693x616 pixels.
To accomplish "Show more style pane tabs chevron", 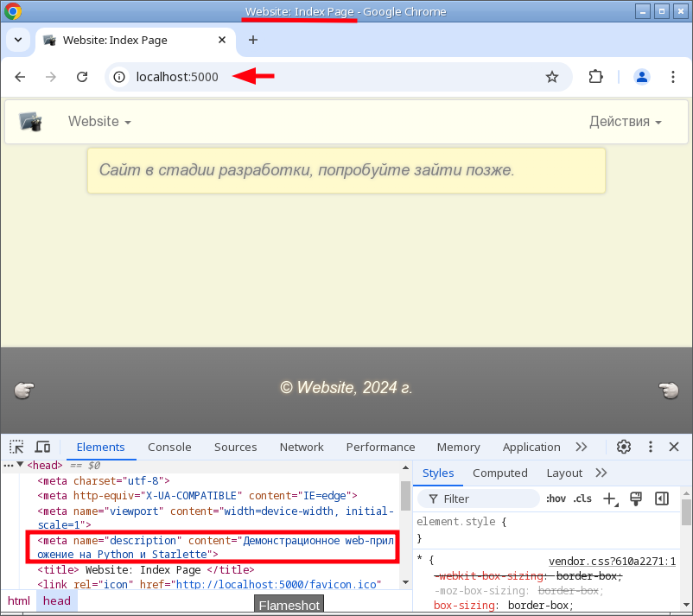I will point(601,473).
